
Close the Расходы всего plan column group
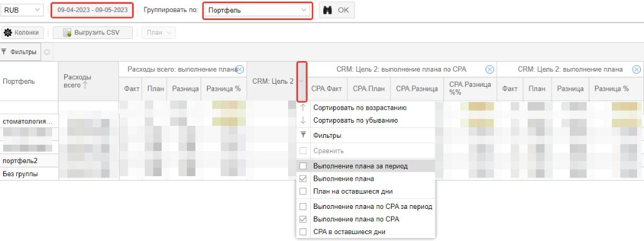point(240,69)
